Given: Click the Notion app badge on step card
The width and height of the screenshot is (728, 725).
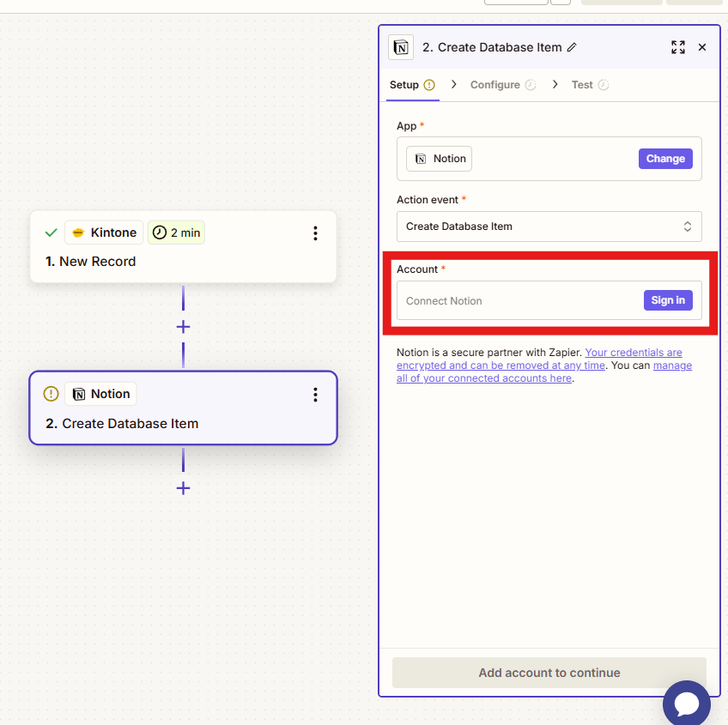Looking at the screenshot, I should click(x=100, y=394).
